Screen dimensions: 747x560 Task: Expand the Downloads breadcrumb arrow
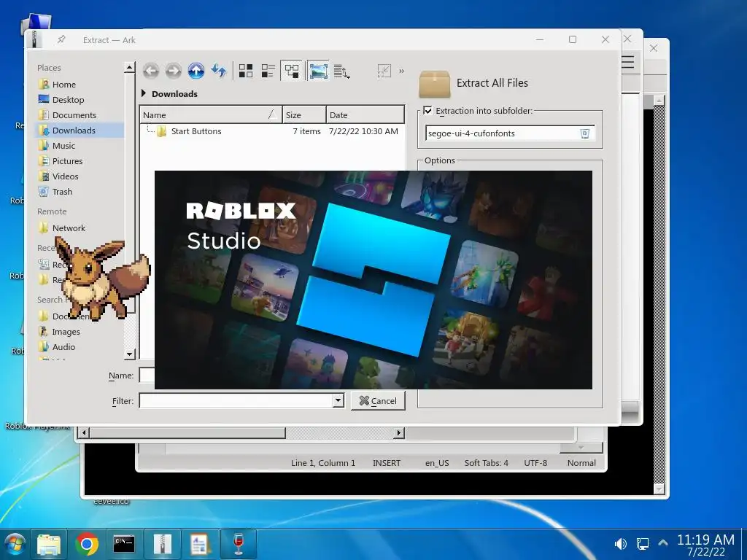pyautogui.click(x=144, y=93)
